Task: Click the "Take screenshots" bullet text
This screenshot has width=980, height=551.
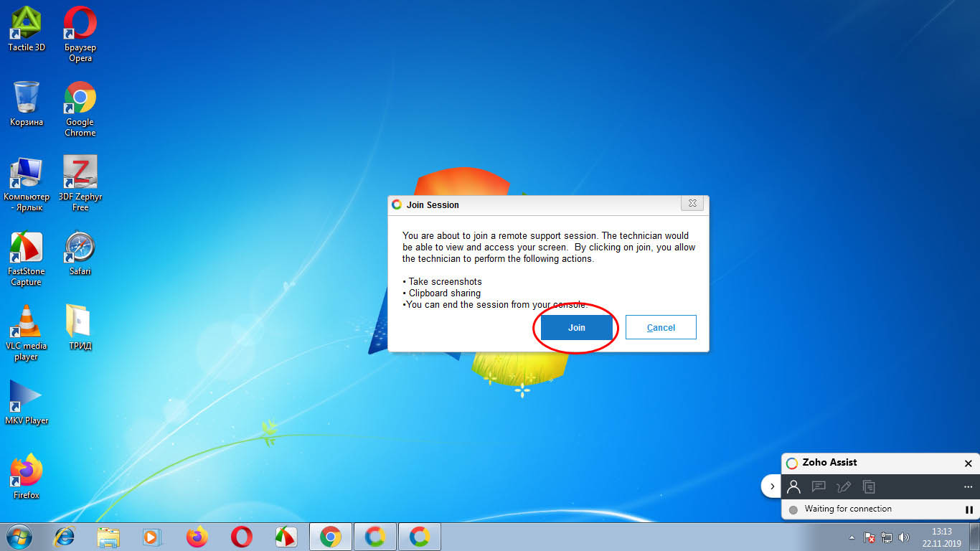Action: tap(445, 281)
